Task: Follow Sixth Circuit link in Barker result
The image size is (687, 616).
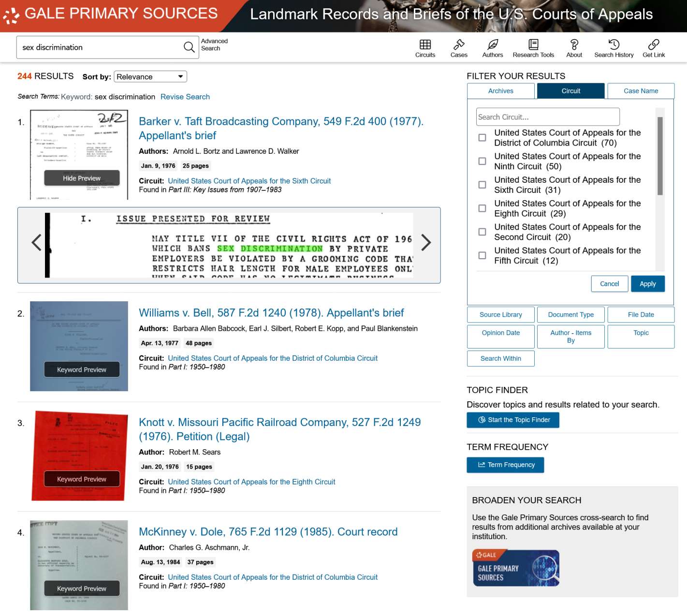Action: 249,181
